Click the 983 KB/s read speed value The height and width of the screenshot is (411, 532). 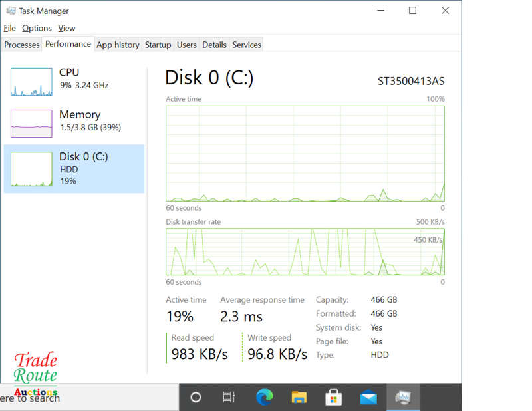click(x=199, y=354)
